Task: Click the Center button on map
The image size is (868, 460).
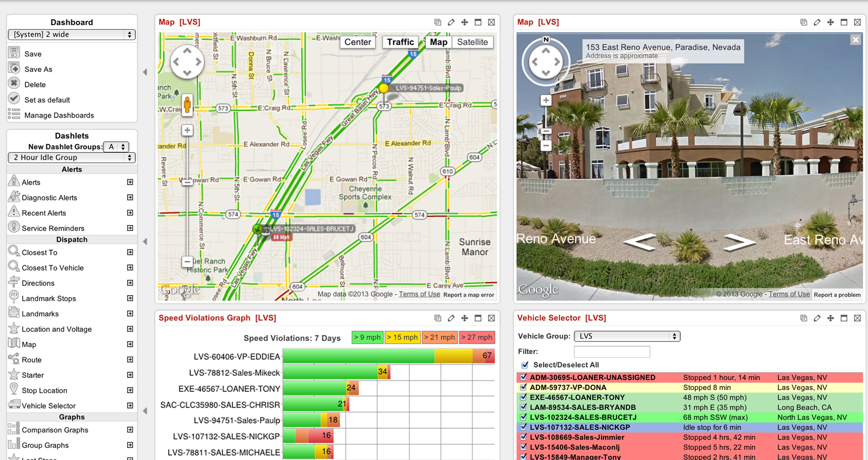Action: pos(357,42)
